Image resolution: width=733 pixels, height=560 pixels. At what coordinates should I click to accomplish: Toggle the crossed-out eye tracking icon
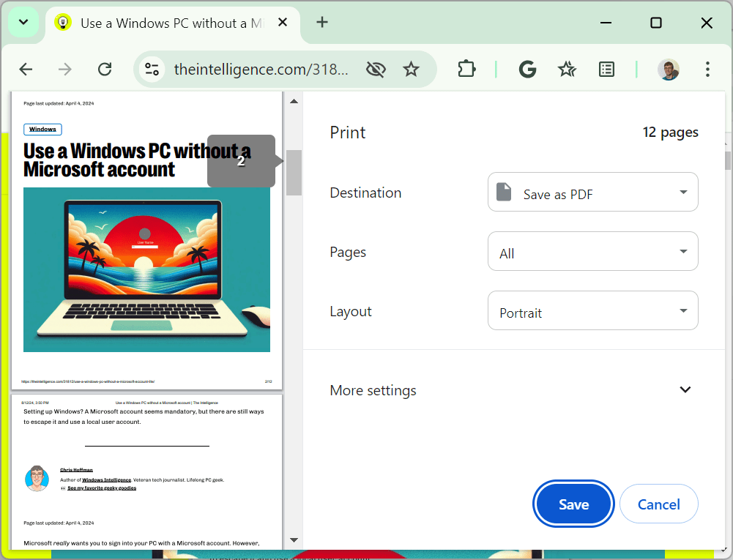[x=376, y=70]
